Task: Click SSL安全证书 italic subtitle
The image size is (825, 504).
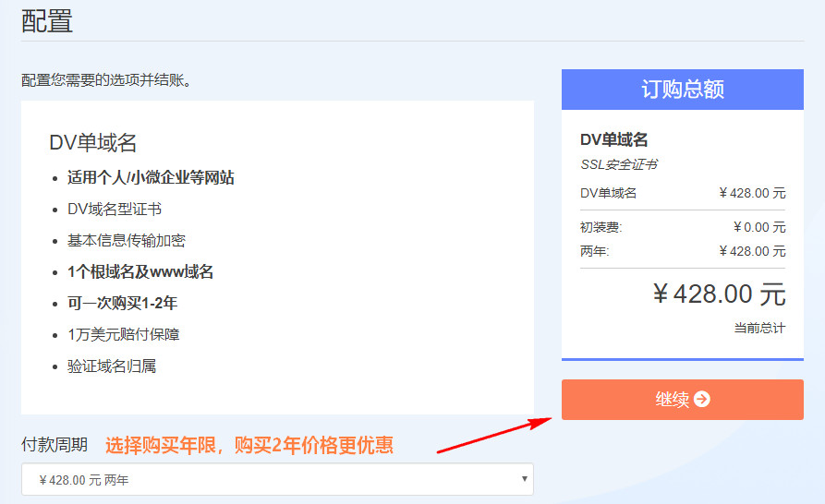Action: (x=619, y=164)
